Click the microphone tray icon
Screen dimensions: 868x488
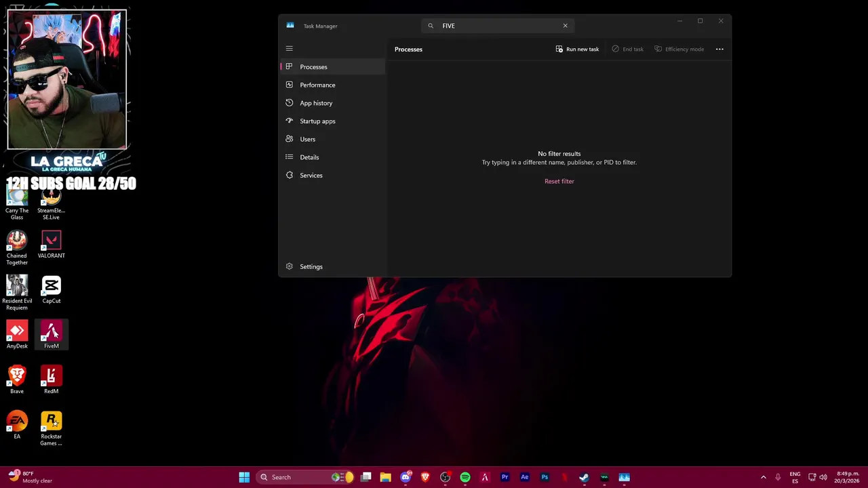point(778,477)
